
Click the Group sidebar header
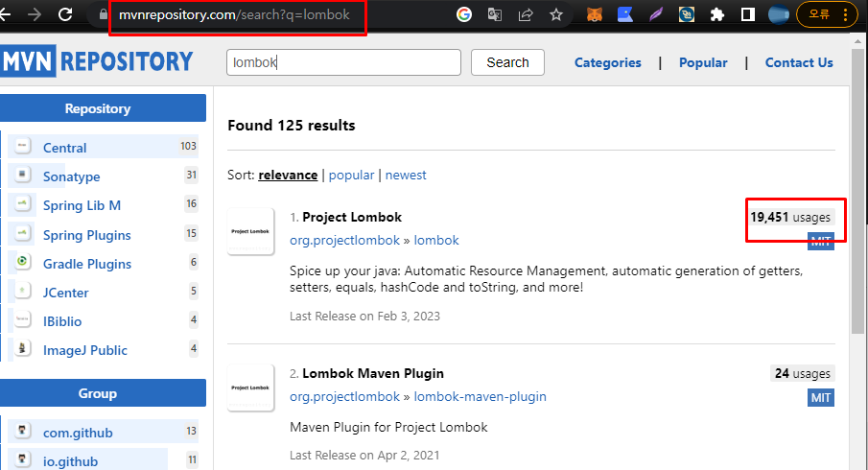(x=103, y=393)
